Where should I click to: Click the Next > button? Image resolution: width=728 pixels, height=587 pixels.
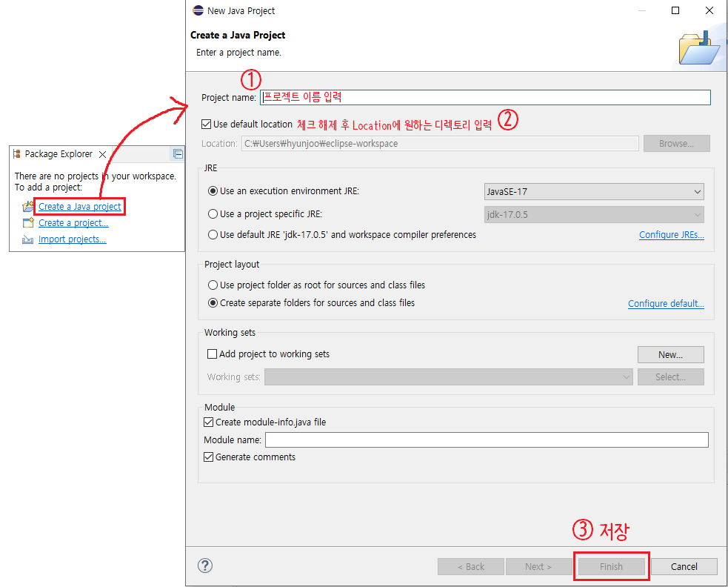click(x=538, y=566)
